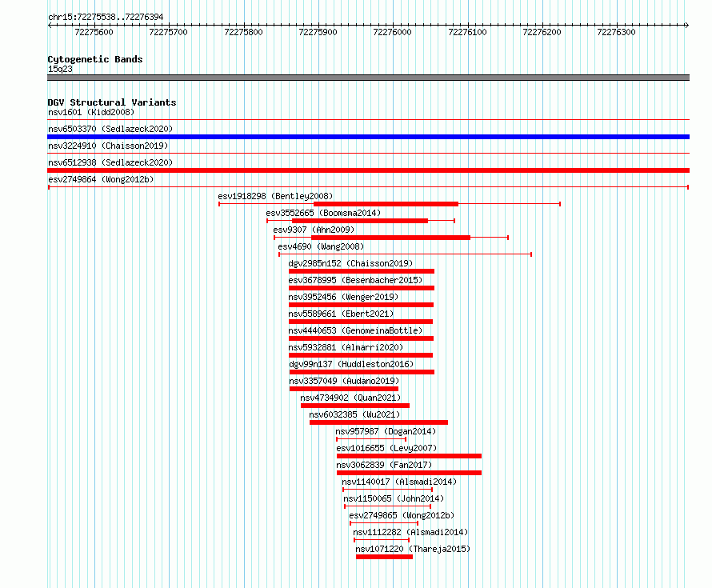Select the esv3552665 variant bar

[360, 221]
